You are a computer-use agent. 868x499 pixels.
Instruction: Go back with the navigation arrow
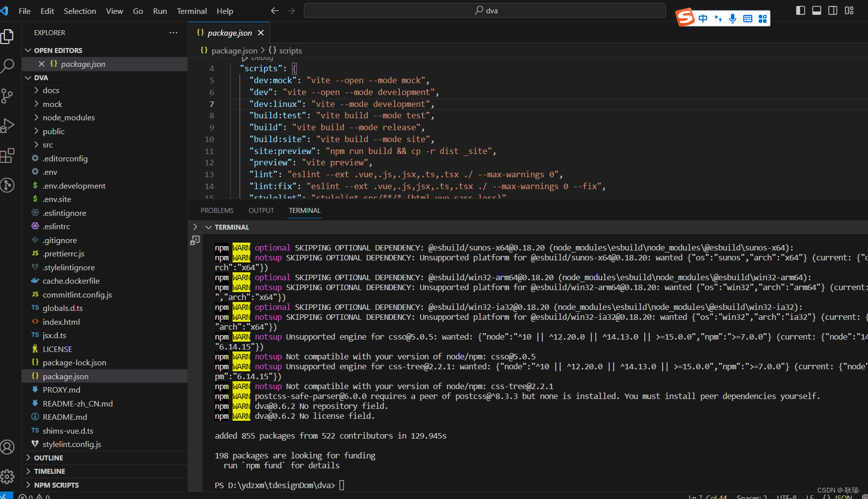coord(275,10)
